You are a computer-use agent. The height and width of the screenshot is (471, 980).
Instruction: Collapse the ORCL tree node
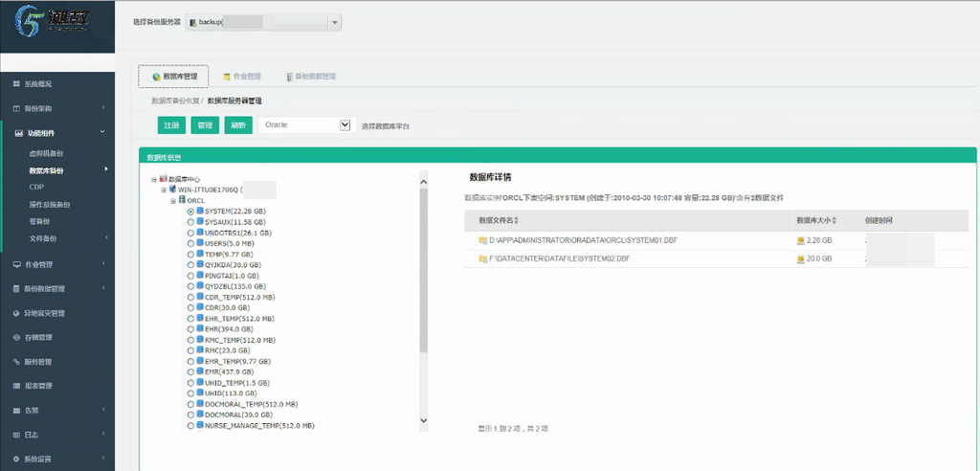[172, 201]
